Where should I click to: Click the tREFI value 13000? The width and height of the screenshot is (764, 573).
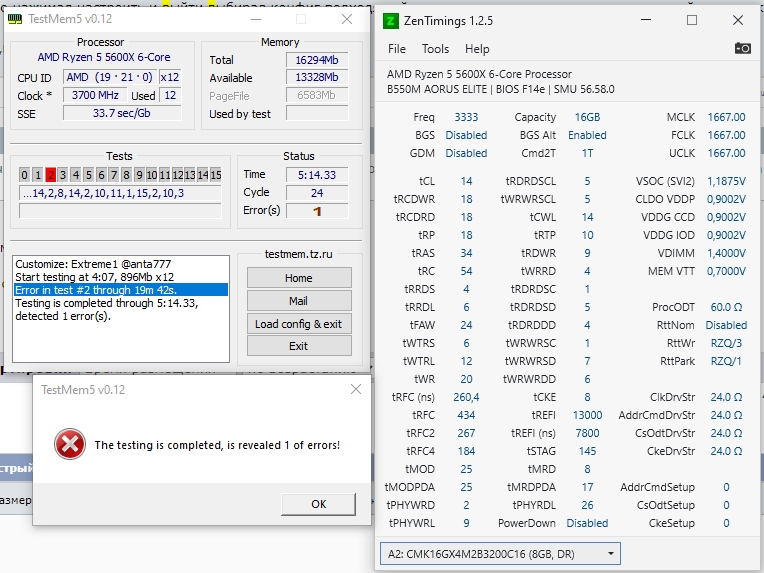tap(587, 415)
